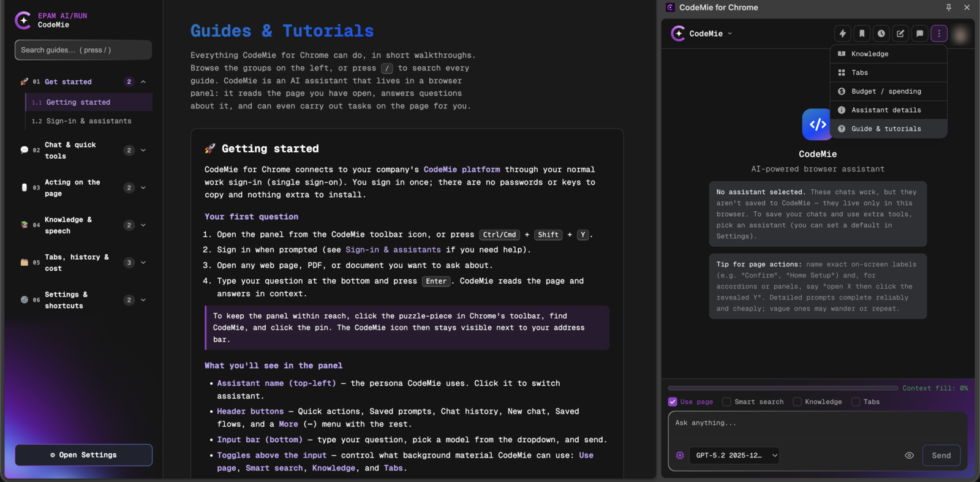Expand Chat & quick tools chevron
The height and width of the screenshot is (482, 980).
click(143, 150)
